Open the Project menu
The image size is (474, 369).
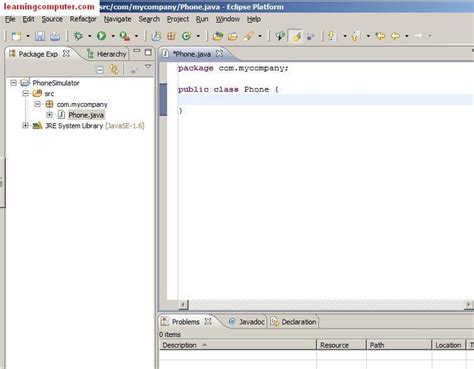178,19
